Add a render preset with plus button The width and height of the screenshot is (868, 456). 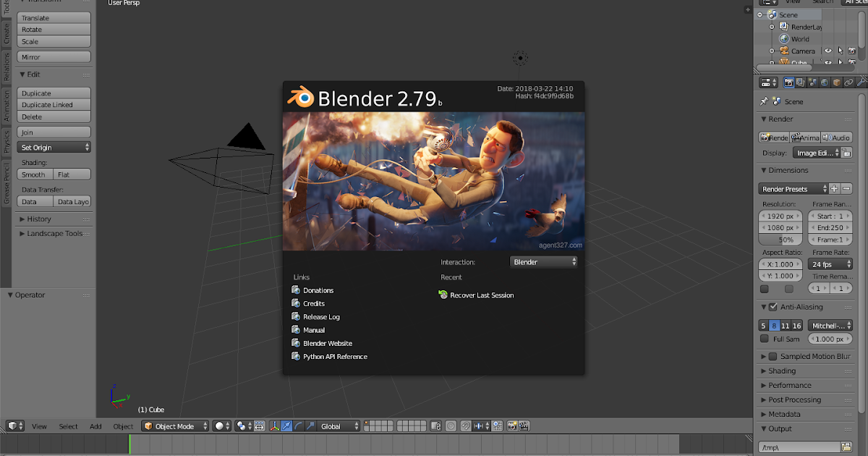[x=834, y=189]
